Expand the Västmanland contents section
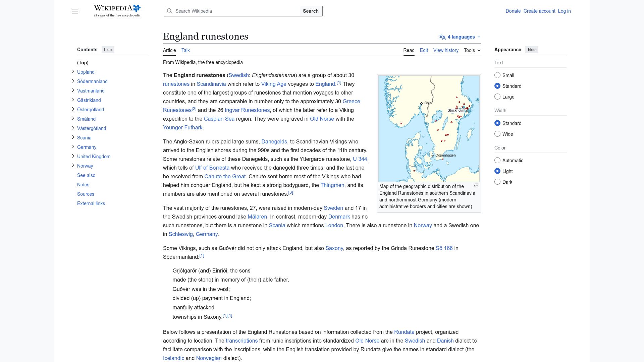Viewport: 644px width, 362px height. click(73, 90)
